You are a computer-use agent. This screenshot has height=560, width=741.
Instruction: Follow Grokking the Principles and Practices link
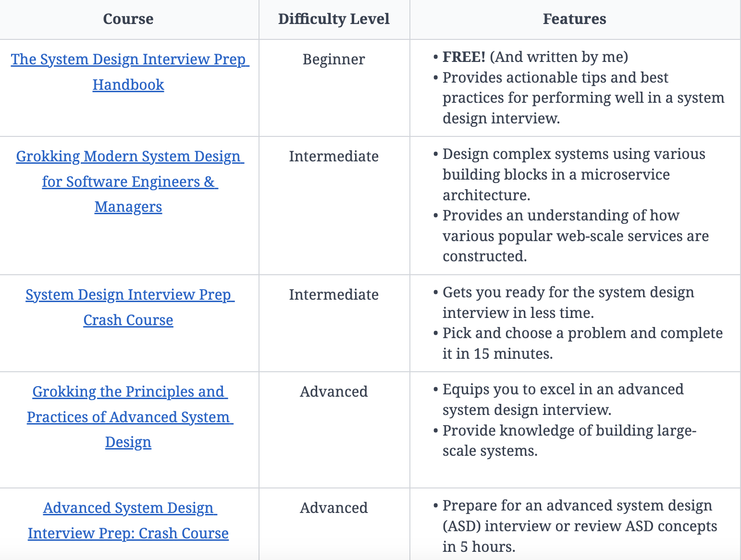[130, 392]
